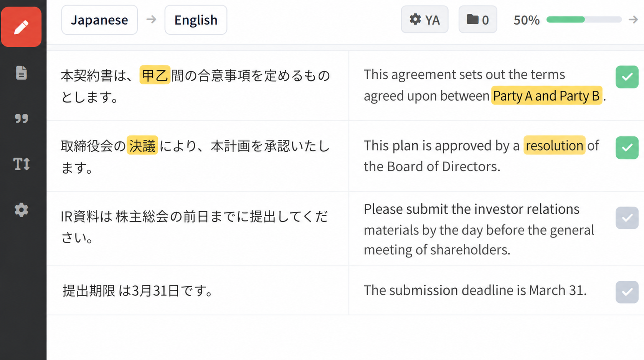
Task: Edit the translation 'The submission deadline is March 31.'
Action: [x=475, y=290]
